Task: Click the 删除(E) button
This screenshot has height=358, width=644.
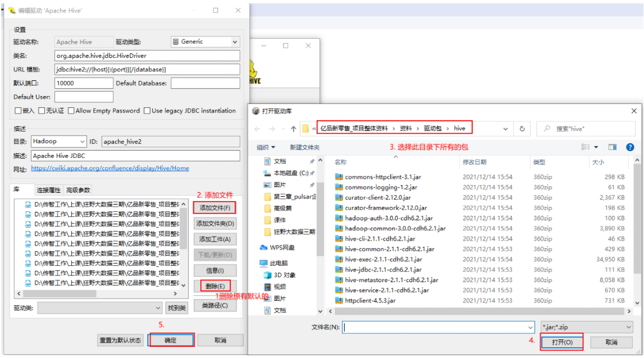Action: tap(215, 286)
